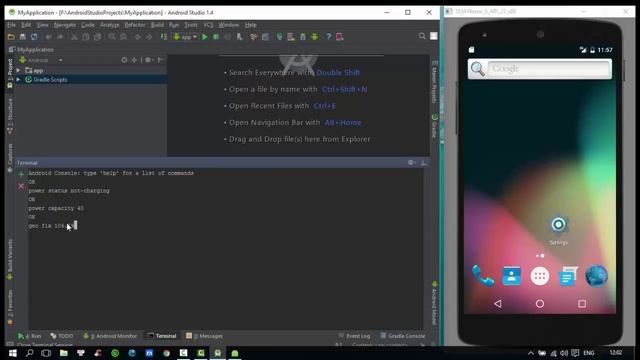This screenshot has width=640, height=360.
Task: Open the Navigate menu
Action: [64, 25]
